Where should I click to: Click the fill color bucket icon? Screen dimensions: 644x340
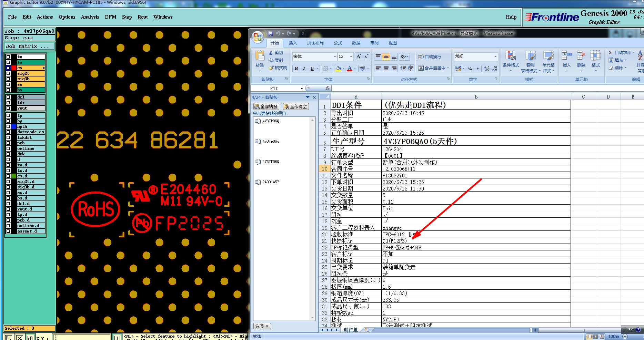pos(338,69)
